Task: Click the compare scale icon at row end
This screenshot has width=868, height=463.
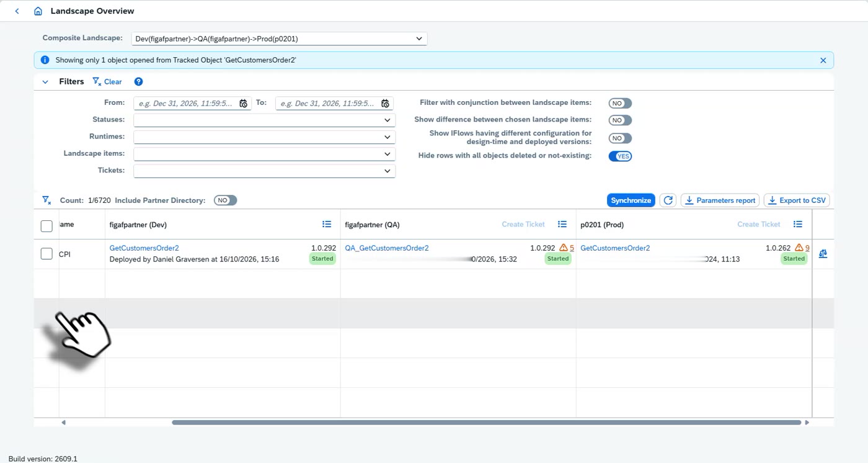Action: pyautogui.click(x=823, y=254)
